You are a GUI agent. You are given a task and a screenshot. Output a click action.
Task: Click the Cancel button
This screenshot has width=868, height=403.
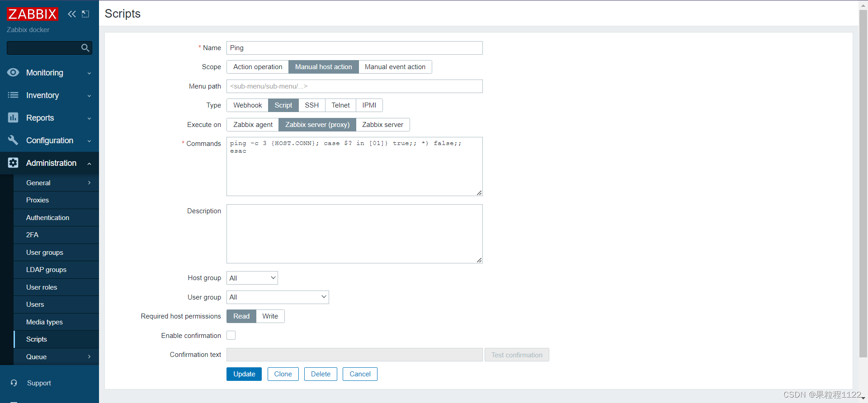360,374
